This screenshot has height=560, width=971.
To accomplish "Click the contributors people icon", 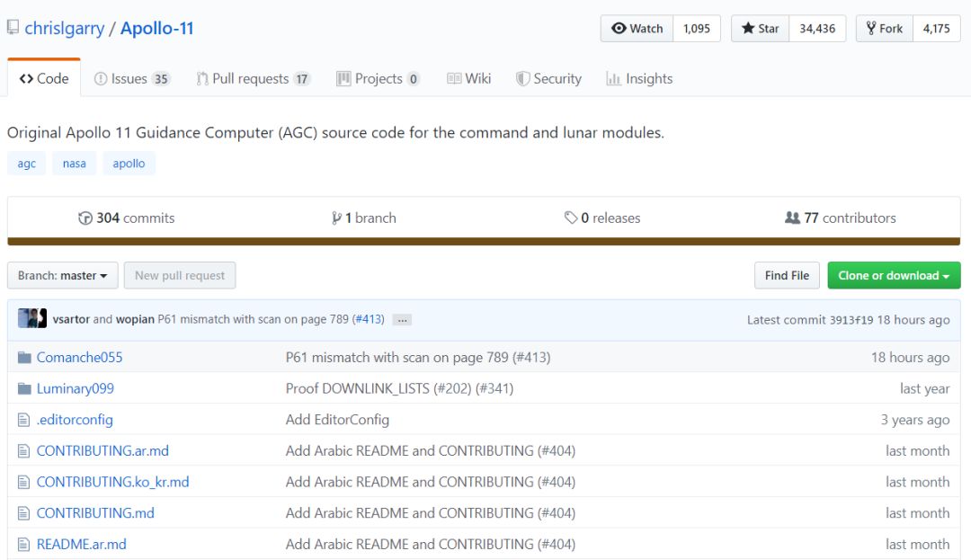I will (x=792, y=218).
